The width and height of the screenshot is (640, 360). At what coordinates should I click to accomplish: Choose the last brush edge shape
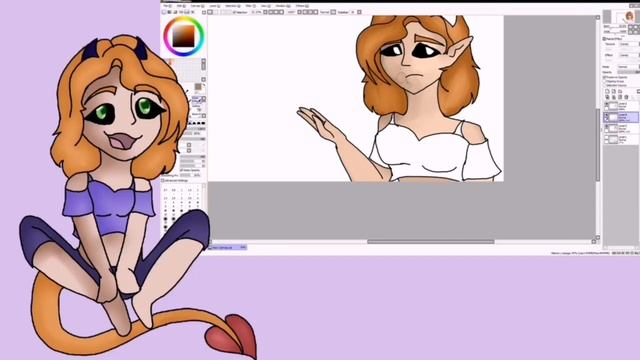[x=203, y=123]
